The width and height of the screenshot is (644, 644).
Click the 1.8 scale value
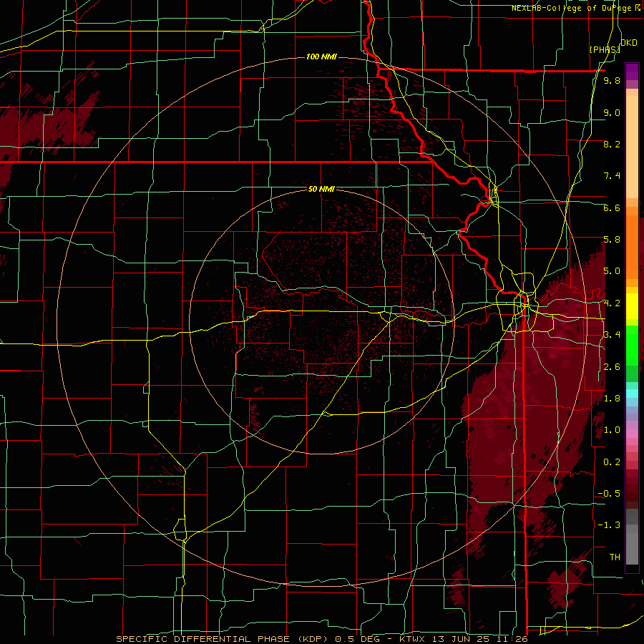coord(612,399)
